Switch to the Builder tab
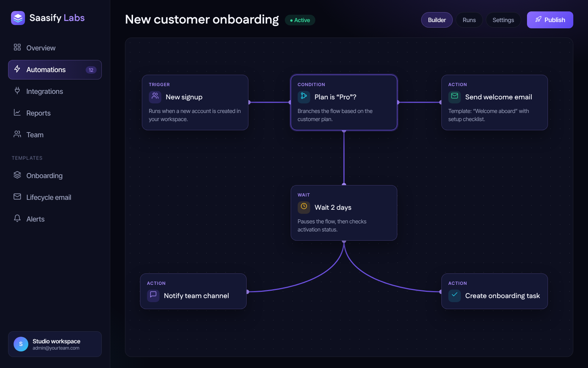This screenshot has height=368, width=588. click(x=437, y=20)
